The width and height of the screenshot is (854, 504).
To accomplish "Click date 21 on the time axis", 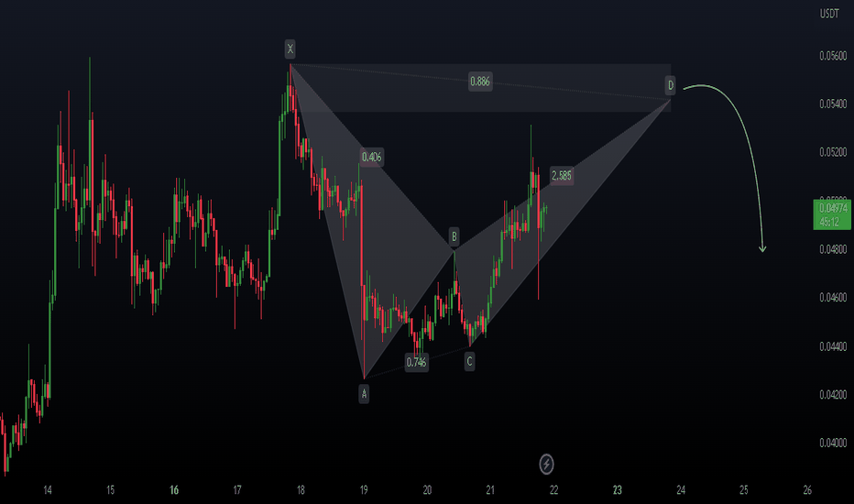I will pyautogui.click(x=490, y=490).
